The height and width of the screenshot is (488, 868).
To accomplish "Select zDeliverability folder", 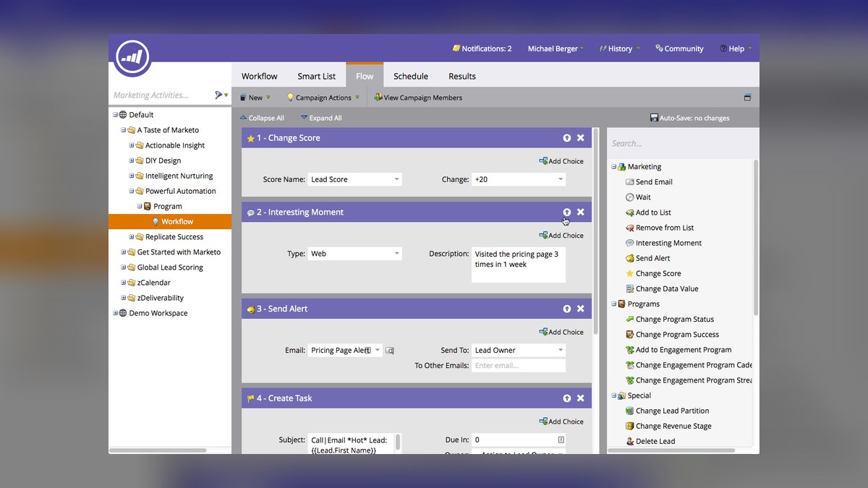I will [x=160, y=298].
